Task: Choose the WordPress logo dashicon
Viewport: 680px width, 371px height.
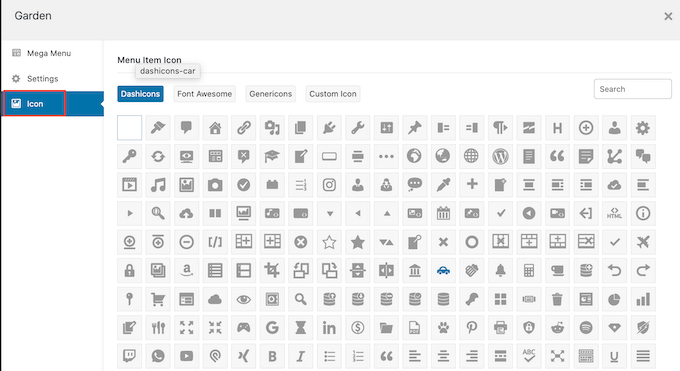Action: click(x=500, y=156)
